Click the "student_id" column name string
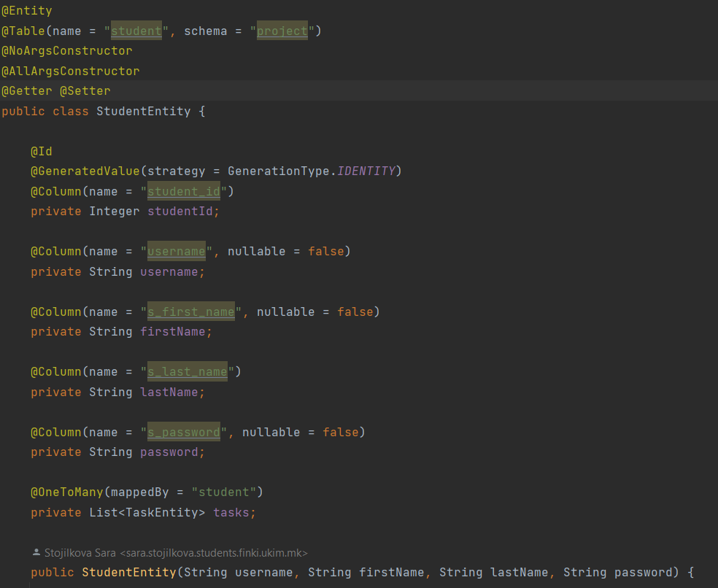 pyautogui.click(x=187, y=192)
